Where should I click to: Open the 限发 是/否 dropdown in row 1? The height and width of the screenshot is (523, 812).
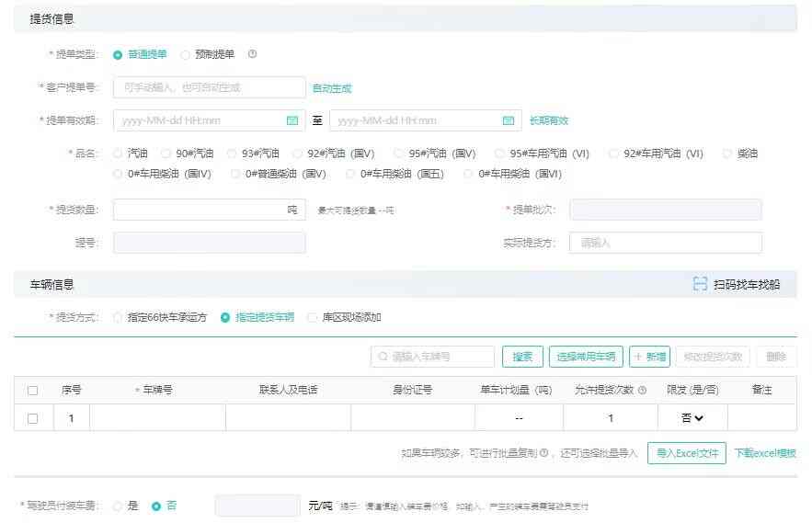tap(692, 418)
